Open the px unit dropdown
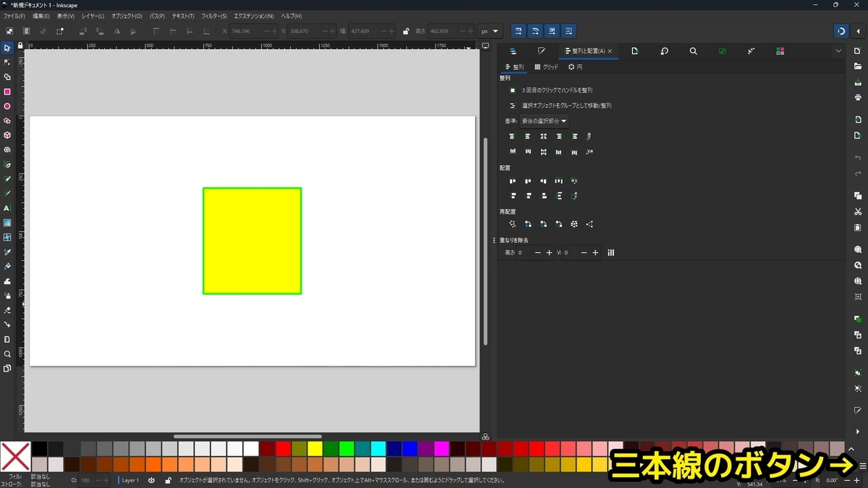The height and width of the screenshot is (488, 868). point(490,31)
